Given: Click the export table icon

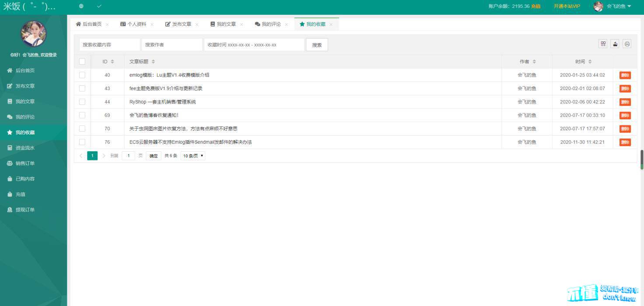Looking at the screenshot, I should point(615,44).
